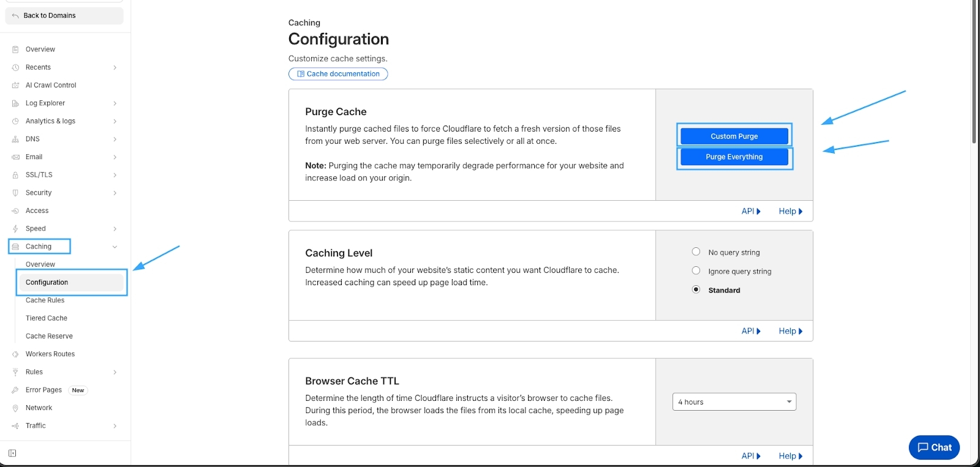Select the Ignore query string radio option
Image resolution: width=980 pixels, height=467 pixels.
point(696,271)
